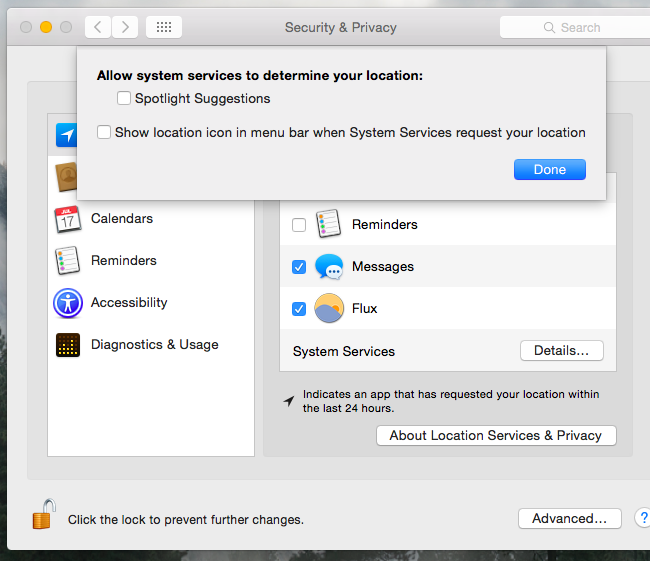Screen dimensions: 650x561
Task: Click the lock icon to prevent changes
Action: (44, 515)
